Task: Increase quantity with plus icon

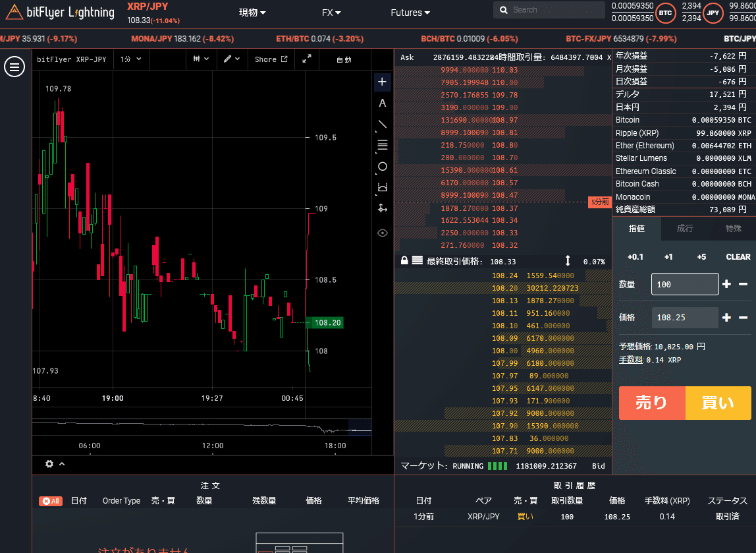Action: [x=726, y=284]
